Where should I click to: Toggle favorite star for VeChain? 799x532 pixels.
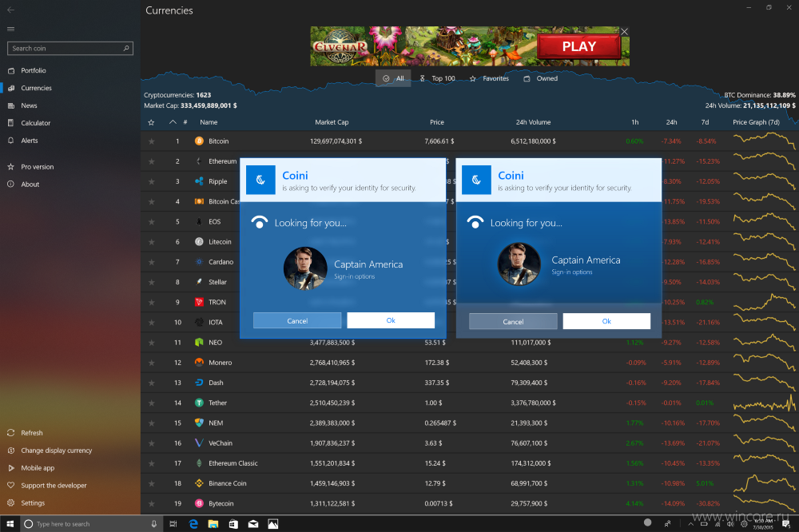click(151, 443)
